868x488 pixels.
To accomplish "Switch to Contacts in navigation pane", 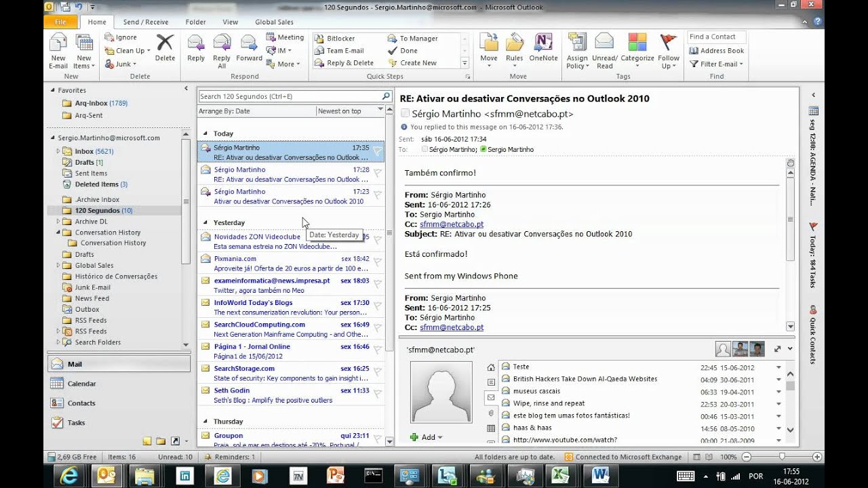I will pos(119,403).
